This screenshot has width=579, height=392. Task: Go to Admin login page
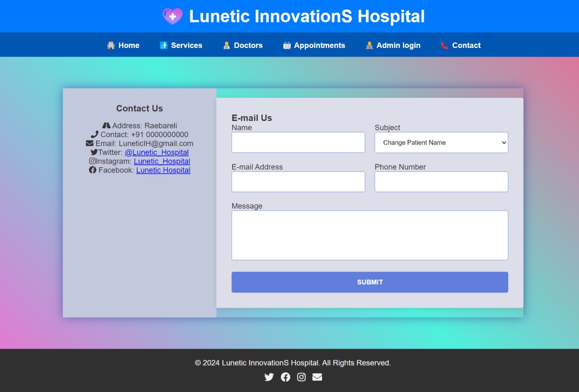393,45
